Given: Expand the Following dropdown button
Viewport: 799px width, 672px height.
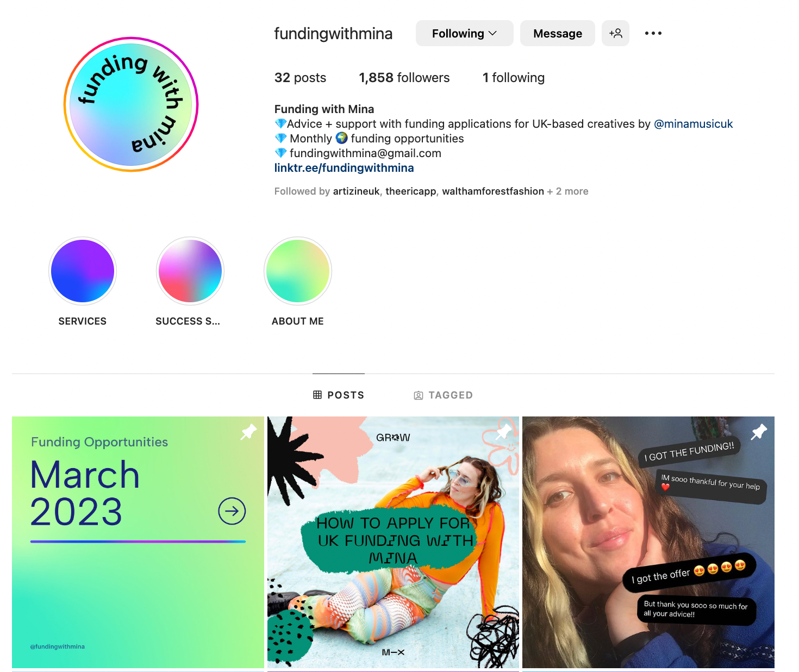Looking at the screenshot, I should tap(465, 33).
